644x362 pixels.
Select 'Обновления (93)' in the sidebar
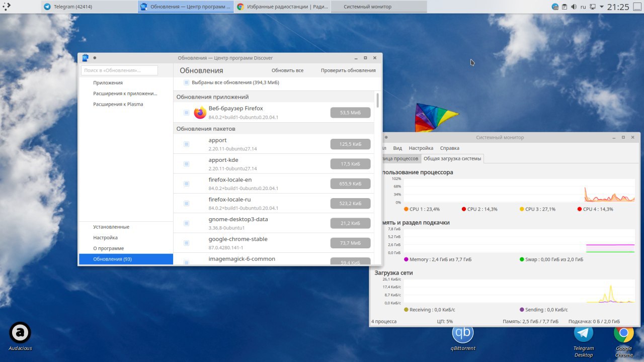click(126, 259)
